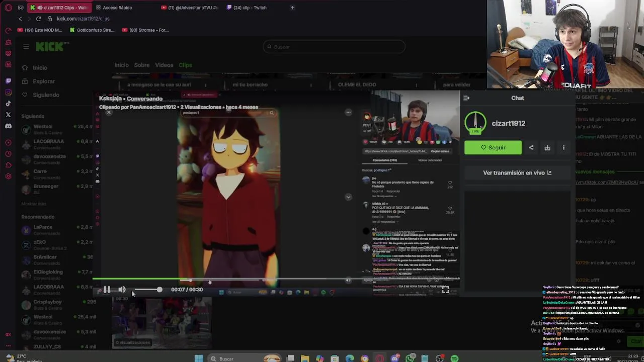Screen dimensions: 644x362
Task: Open X (Twitter) in Opera sidebar
Action: pyautogui.click(x=8, y=115)
